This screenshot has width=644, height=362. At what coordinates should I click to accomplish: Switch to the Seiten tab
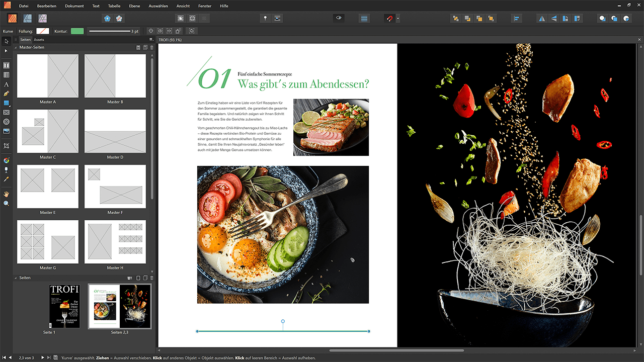[x=25, y=39]
